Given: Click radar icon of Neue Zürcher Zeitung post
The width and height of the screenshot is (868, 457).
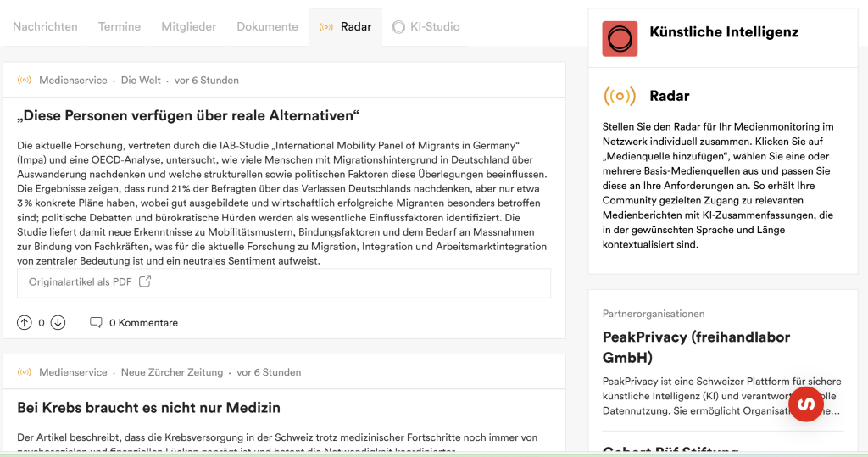Looking at the screenshot, I should pyautogui.click(x=25, y=372).
